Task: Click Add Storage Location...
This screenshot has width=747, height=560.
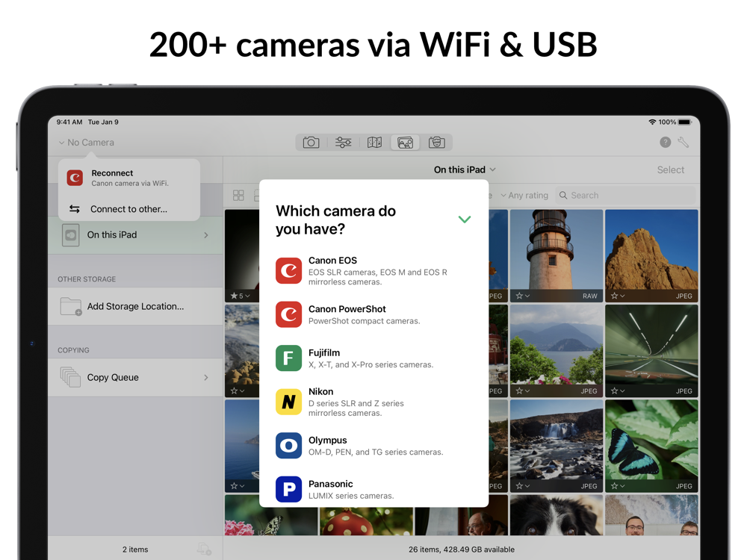Action: pyautogui.click(x=135, y=306)
